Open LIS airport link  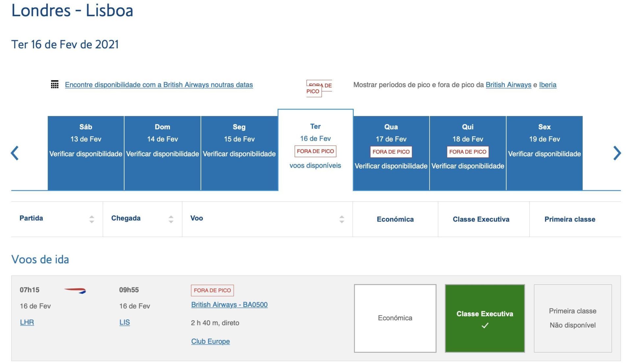click(x=125, y=322)
